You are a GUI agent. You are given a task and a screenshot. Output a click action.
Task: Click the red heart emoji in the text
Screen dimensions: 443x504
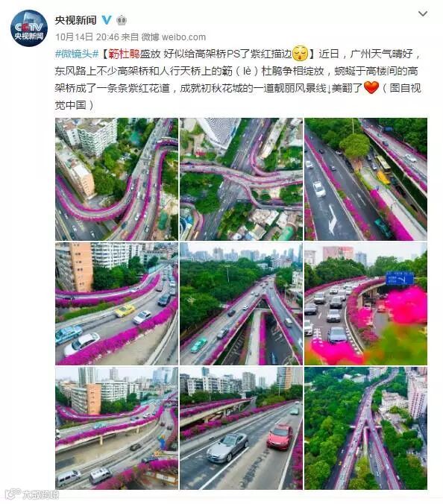(371, 87)
